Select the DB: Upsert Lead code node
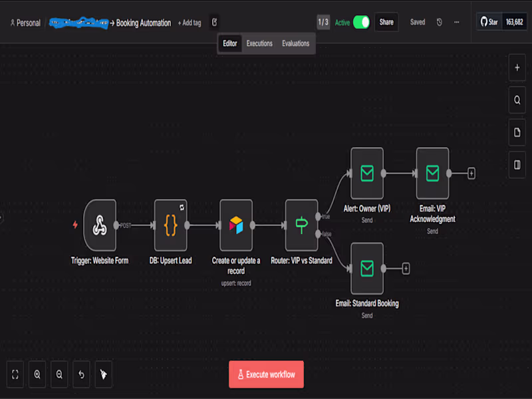This screenshot has height=399, width=532. pyautogui.click(x=171, y=225)
